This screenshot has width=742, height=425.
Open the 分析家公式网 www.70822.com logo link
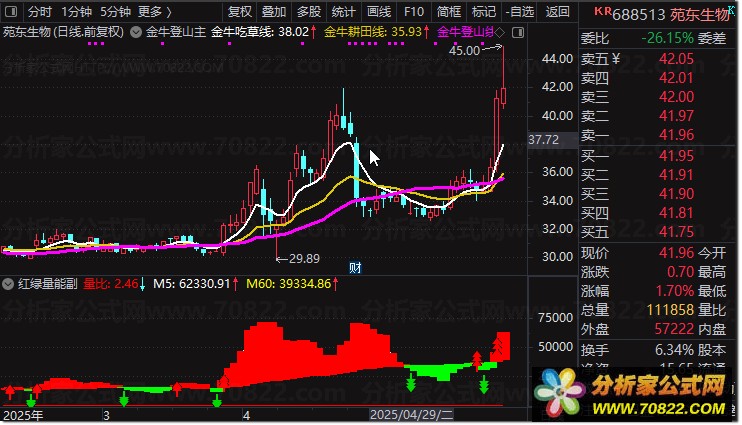633,394
